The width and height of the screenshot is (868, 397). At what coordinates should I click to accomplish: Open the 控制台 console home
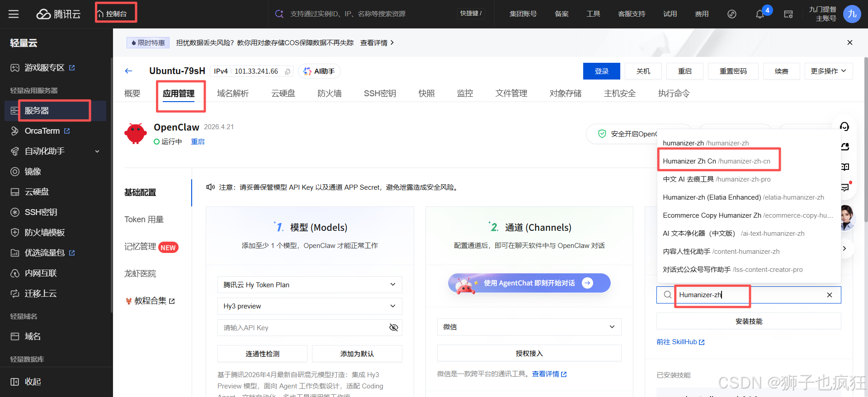pos(112,14)
